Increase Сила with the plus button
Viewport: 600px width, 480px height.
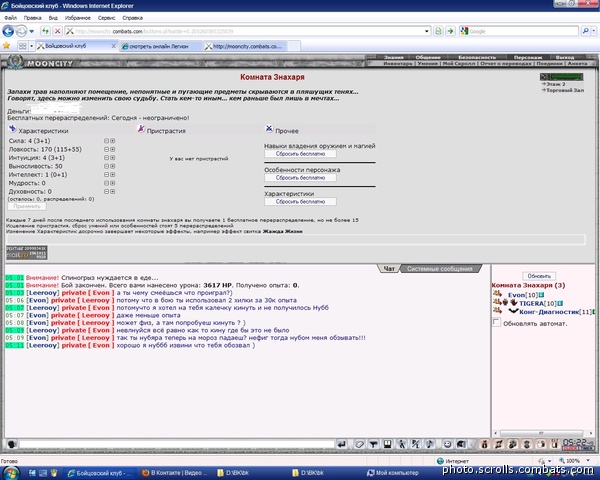pos(112,141)
